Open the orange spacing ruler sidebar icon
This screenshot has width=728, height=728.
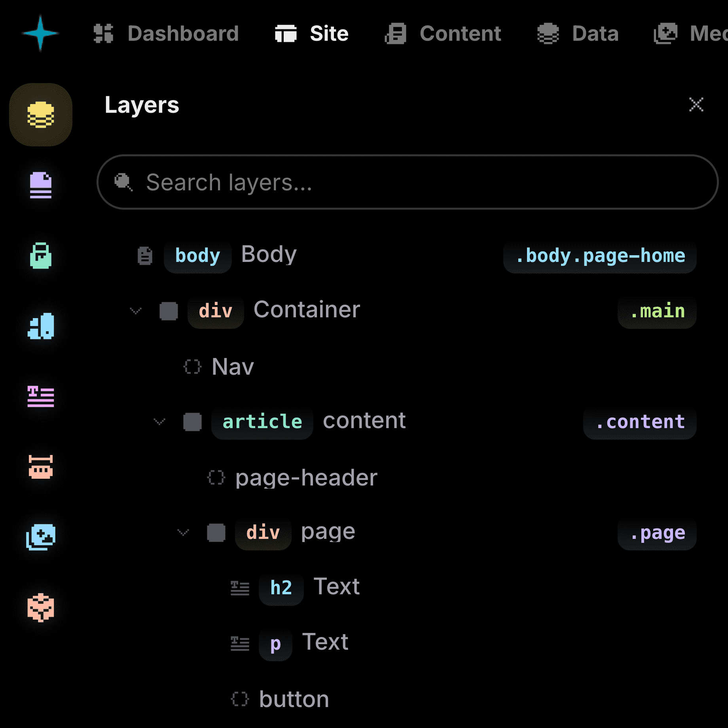tap(41, 467)
